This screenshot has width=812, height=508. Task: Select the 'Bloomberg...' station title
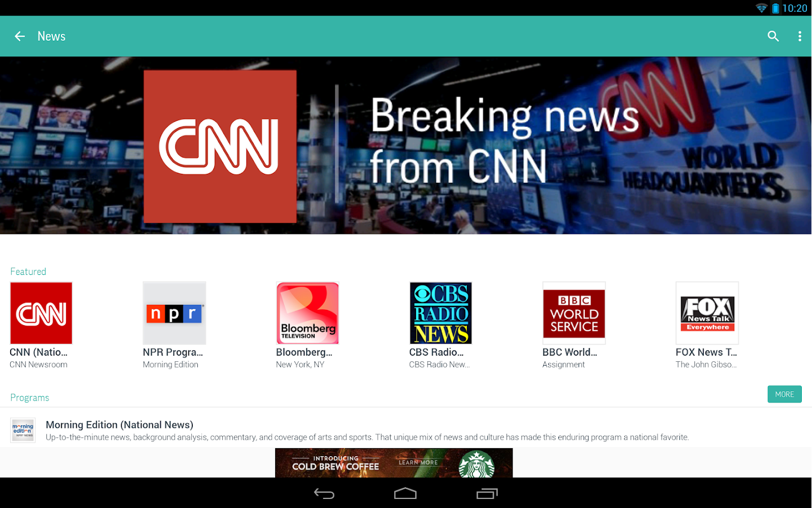(x=304, y=352)
